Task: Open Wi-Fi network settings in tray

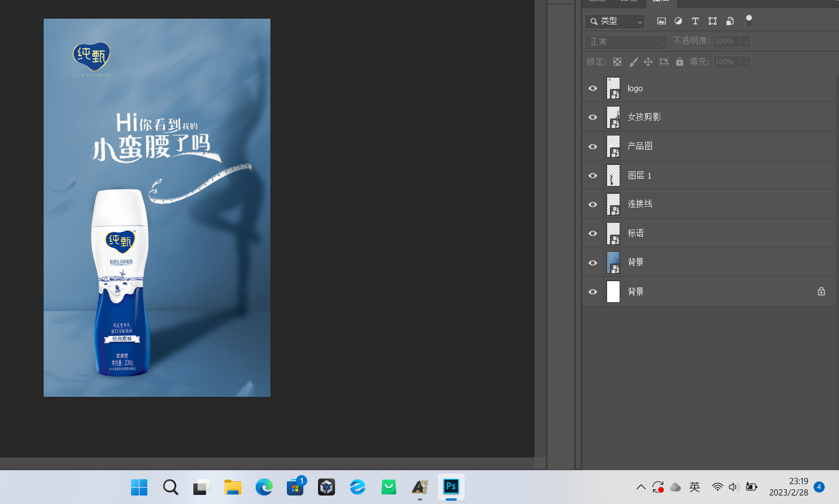Action: (718, 487)
